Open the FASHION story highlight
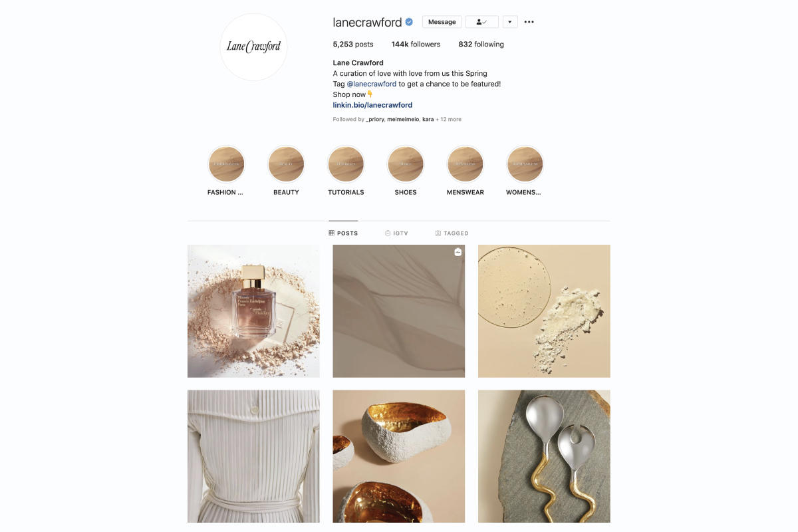The image size is (798, 532). pos(226,164)
